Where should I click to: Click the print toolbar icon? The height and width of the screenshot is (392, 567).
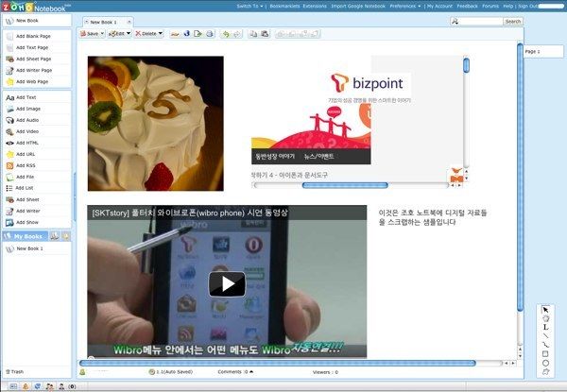point(210,34)
